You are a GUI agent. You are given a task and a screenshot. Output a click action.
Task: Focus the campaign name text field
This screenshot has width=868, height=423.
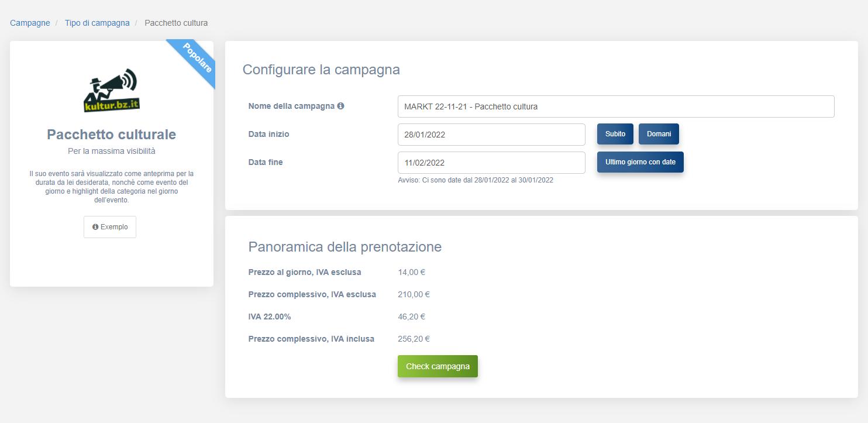pos(615,106)
